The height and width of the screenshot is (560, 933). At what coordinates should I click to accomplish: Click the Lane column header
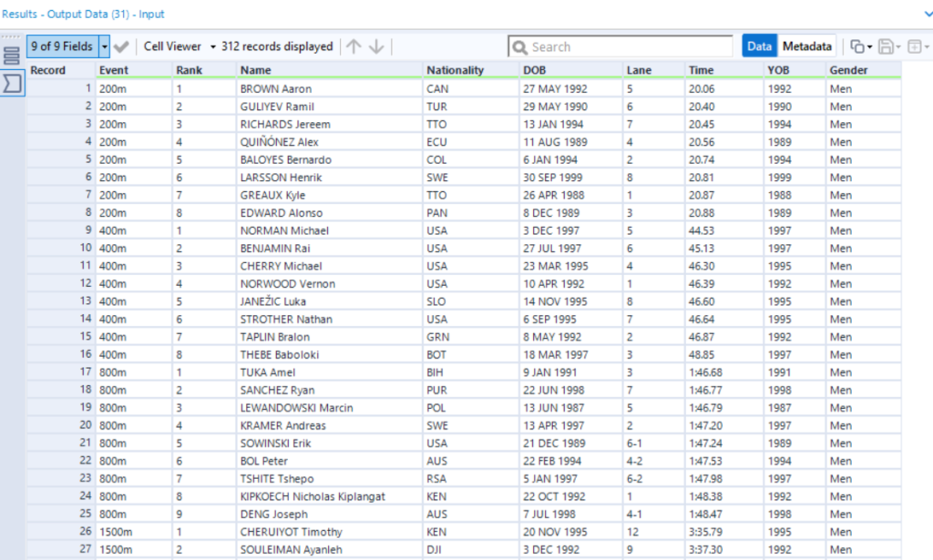pyautogui.click(x=654, y=70)
